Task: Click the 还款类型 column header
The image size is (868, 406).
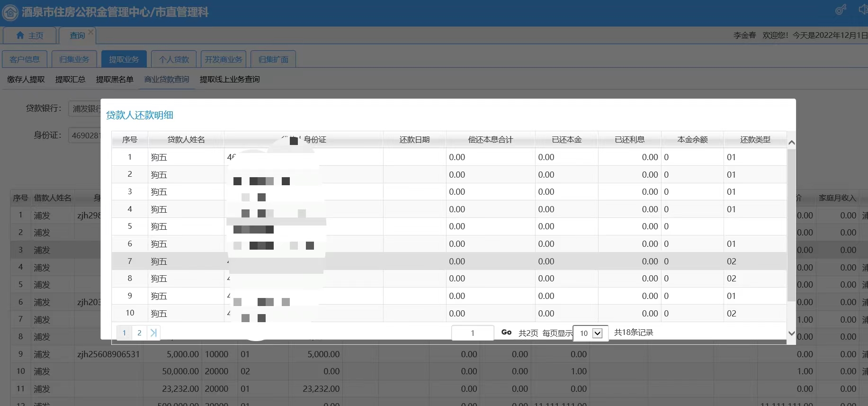Action: [755, 140]
